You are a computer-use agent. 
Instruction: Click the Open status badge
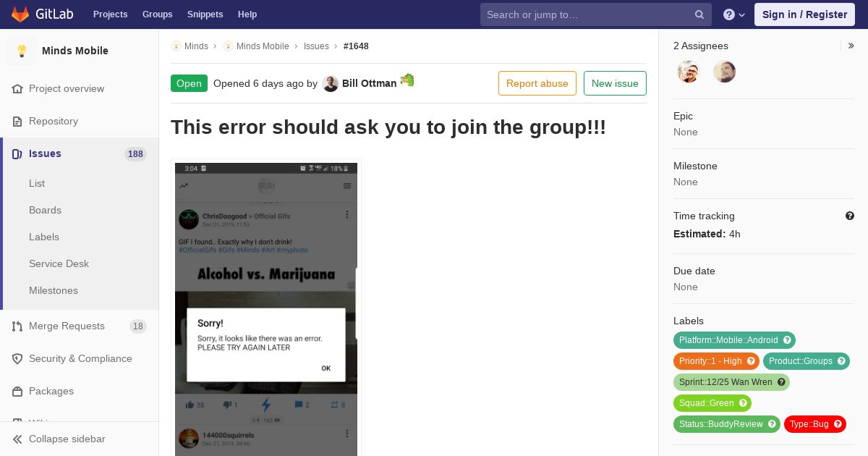click(189, 83)
